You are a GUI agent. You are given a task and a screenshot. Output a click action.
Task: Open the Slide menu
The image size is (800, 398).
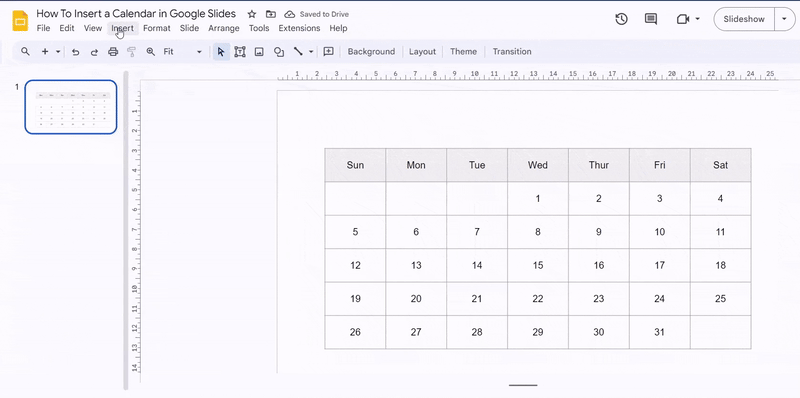point(189,28)
